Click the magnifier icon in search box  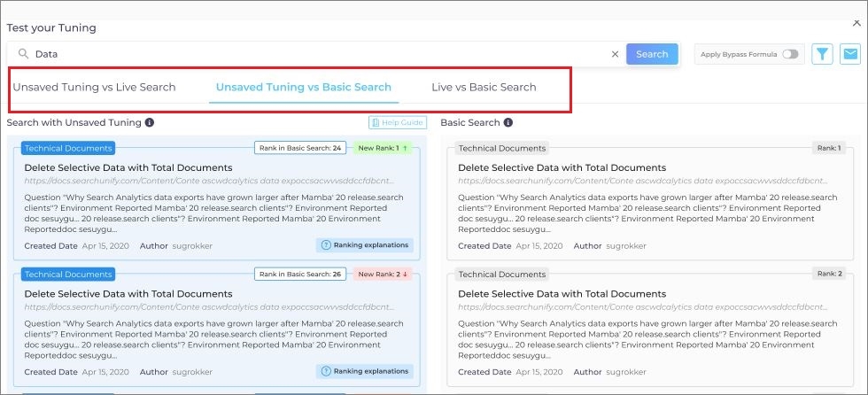(x=23, y=54)
